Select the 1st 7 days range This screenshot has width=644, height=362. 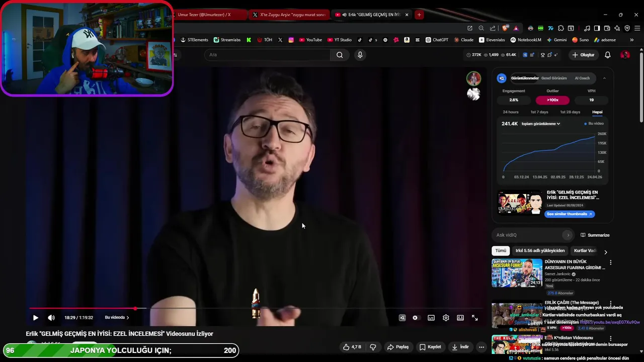tap(539, 112)
